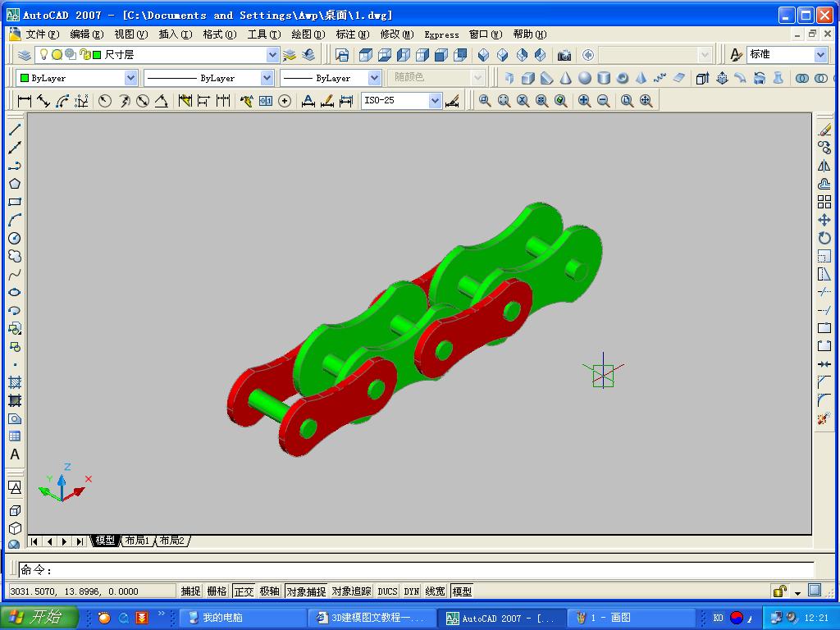Switch to the 布局2 layout tab

(x=172, y=541)
